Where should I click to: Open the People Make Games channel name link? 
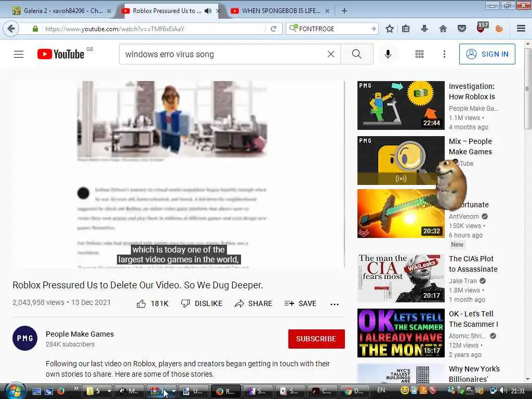(79, 334)
